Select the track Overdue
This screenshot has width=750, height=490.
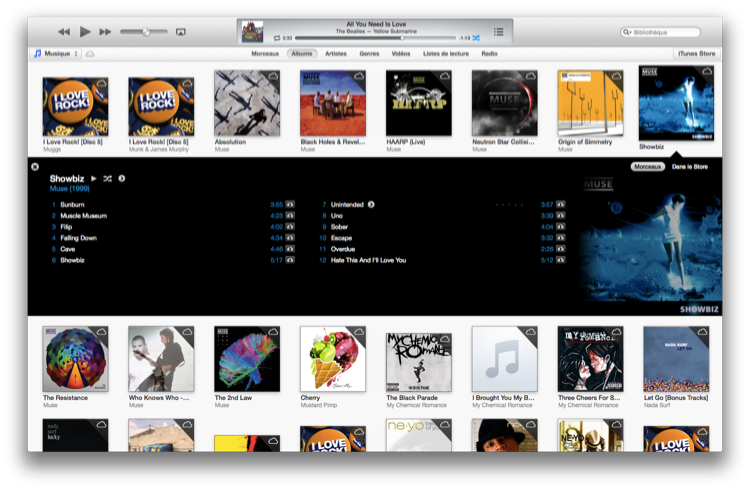point(343,249)
